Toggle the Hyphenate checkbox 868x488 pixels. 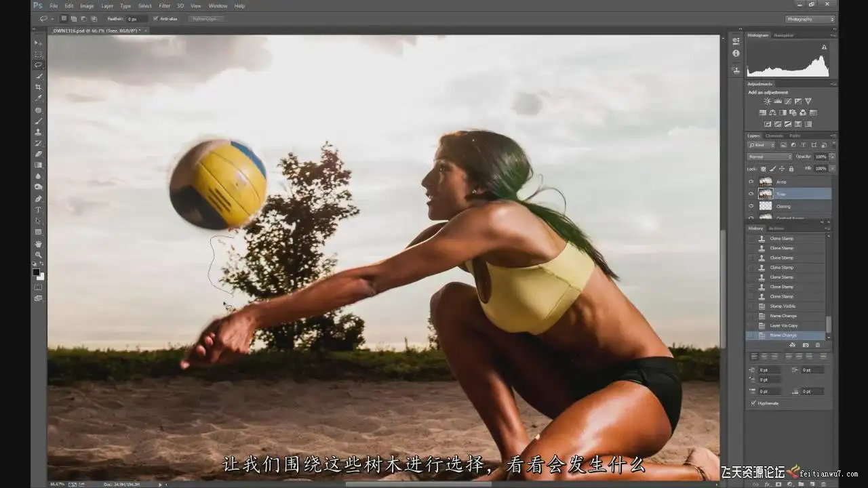point(753,403)
